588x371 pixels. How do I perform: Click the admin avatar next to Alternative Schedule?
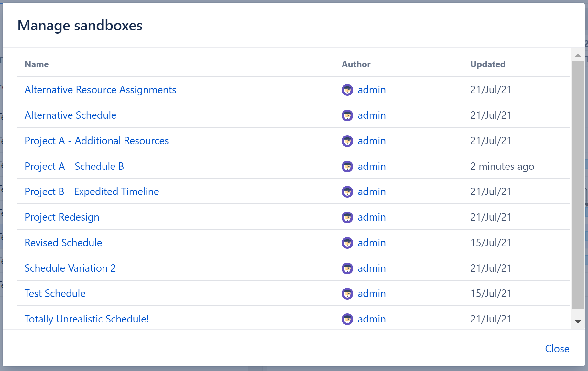point(347,115)
